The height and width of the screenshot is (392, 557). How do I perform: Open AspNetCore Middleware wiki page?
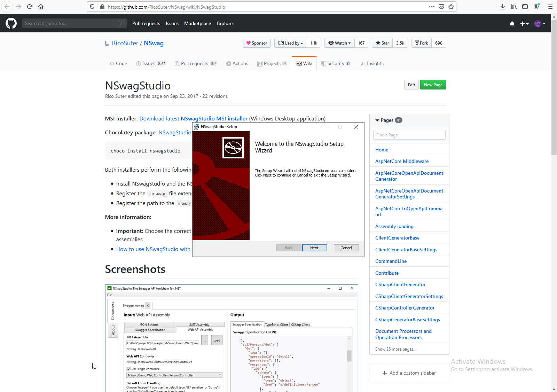tap(402, 161)
